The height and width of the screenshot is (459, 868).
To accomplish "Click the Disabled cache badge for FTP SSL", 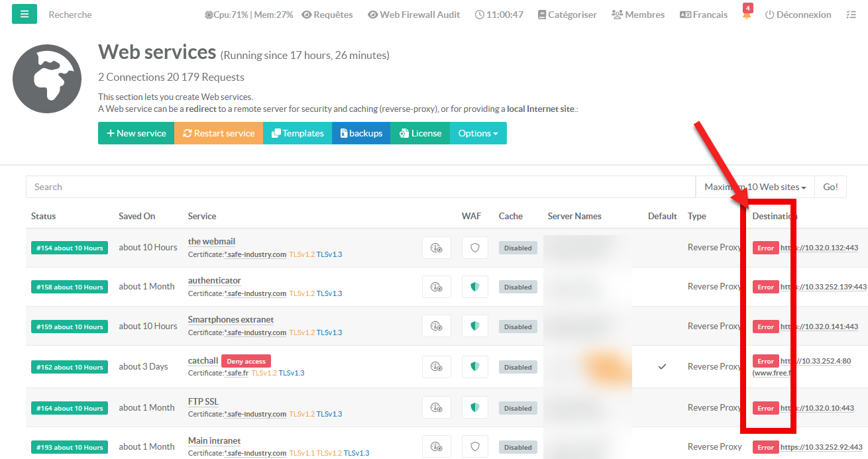I will [517, 408].
